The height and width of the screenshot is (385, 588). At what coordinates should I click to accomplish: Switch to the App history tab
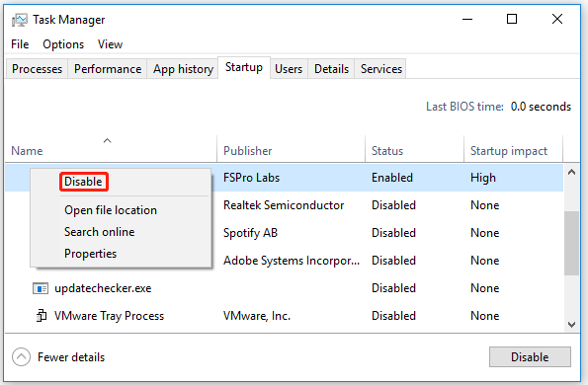click(183, 69)
